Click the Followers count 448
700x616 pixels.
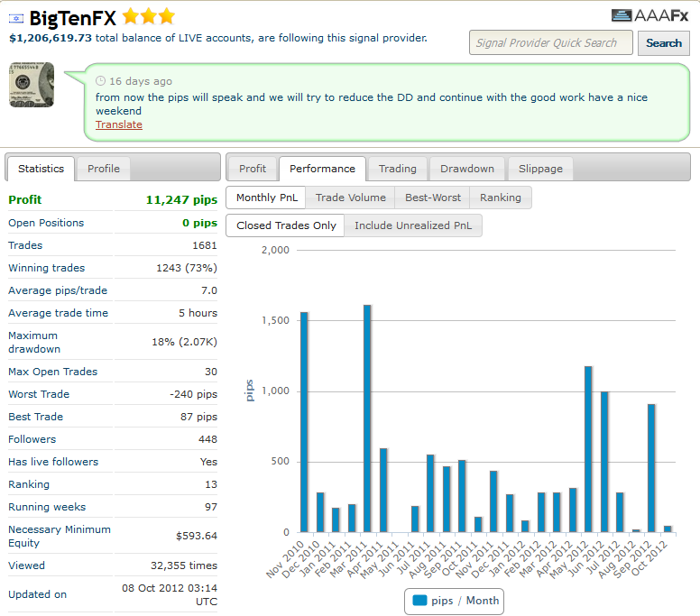207,439
